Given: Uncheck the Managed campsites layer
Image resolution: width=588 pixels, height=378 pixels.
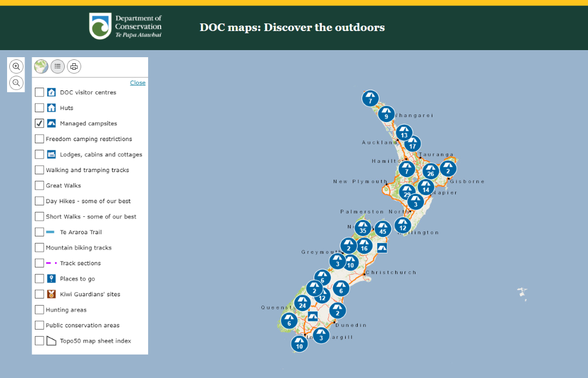Looking at the screenshot, I should [39, 123].
